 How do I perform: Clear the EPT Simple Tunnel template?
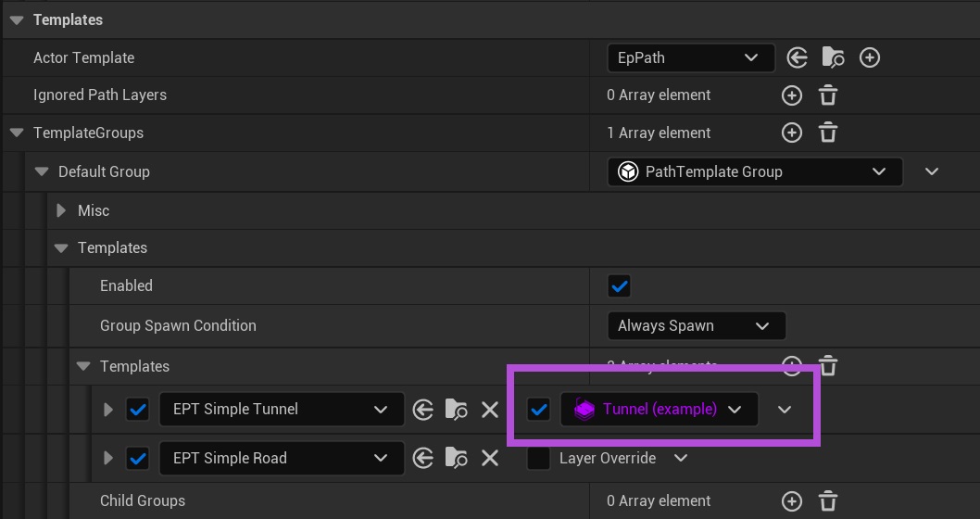click(490, 409)
